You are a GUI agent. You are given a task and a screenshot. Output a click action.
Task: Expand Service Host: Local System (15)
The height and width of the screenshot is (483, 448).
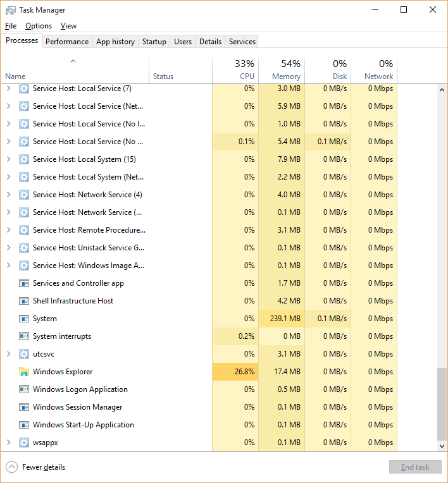(9, 159)
